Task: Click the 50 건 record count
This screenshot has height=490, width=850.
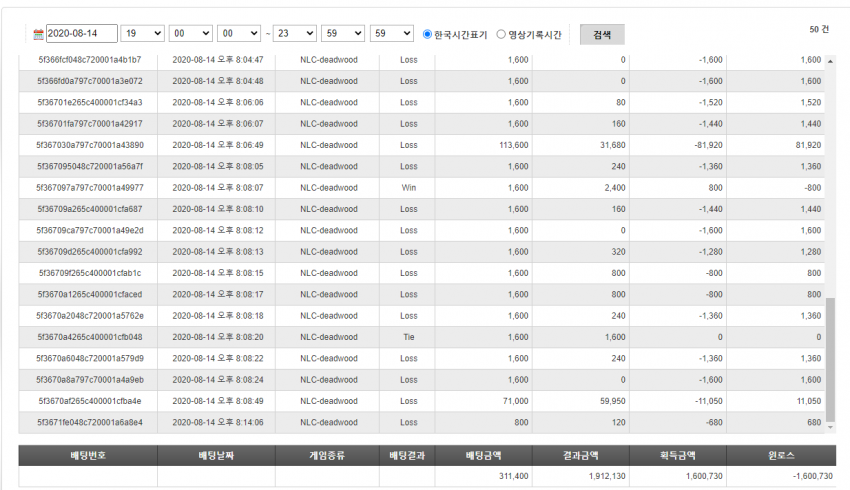Action: (819, 29)
